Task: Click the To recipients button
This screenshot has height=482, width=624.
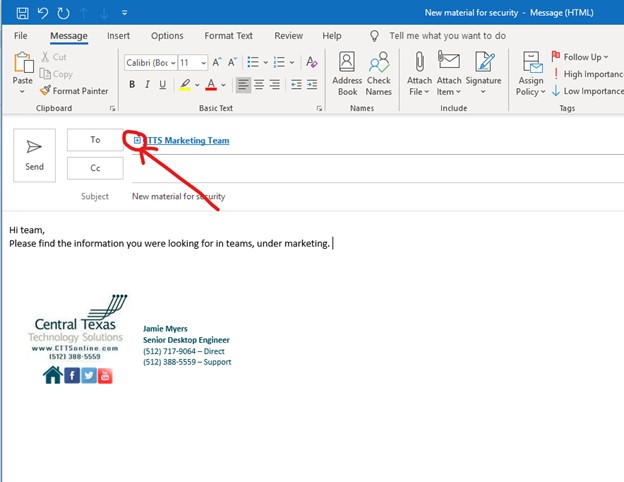Action: point(95,140)
